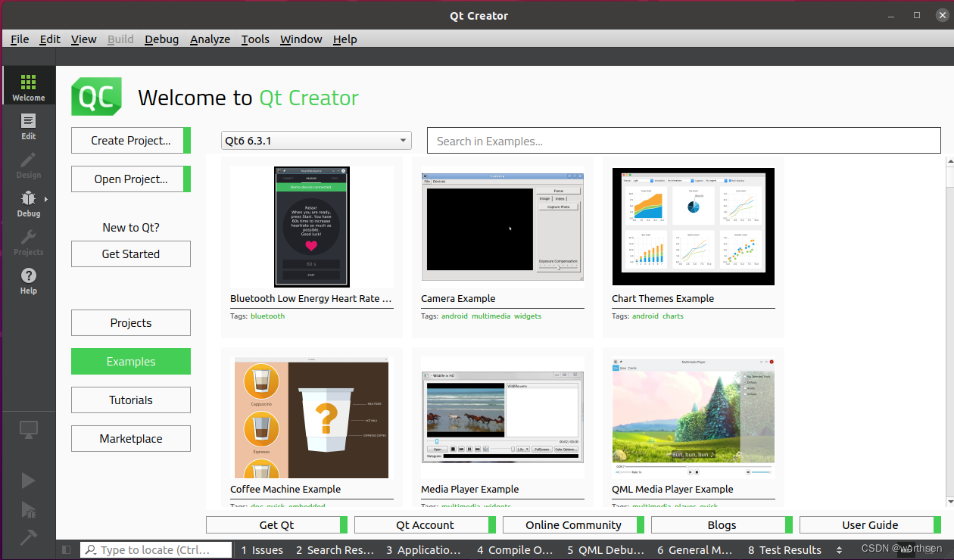The height and width of the screenshot is (560, 954).
Task: Open the Marketplace page
Action: (131, 439)
